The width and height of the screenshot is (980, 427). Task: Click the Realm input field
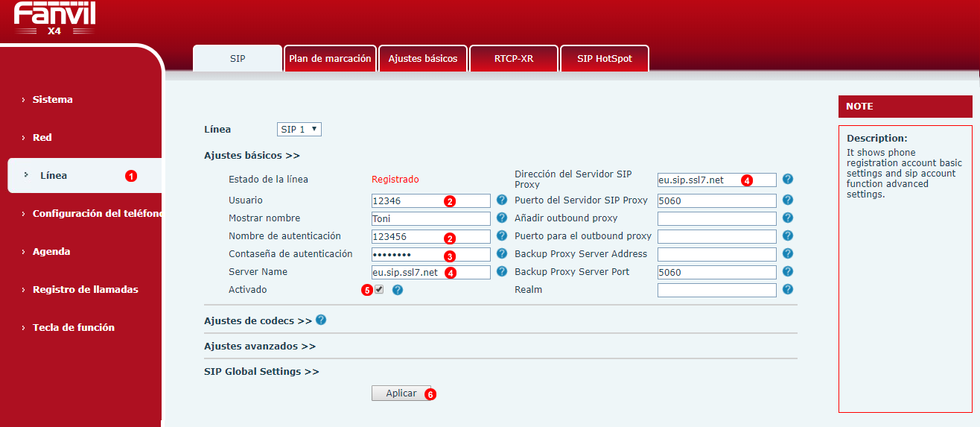717,290
